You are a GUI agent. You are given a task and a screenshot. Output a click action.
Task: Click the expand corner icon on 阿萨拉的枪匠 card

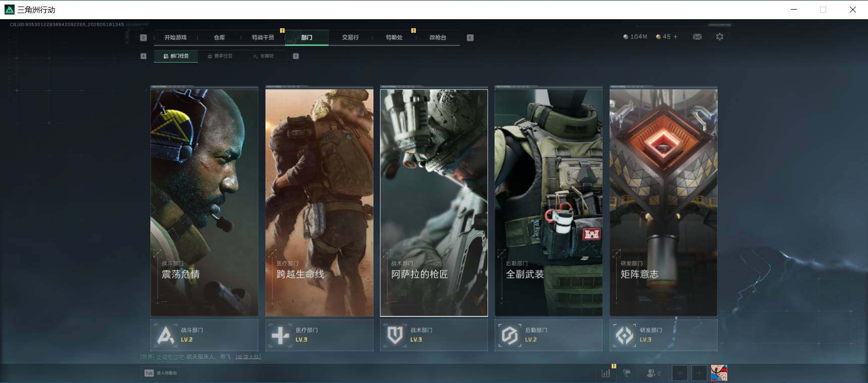tap(387, 253)
